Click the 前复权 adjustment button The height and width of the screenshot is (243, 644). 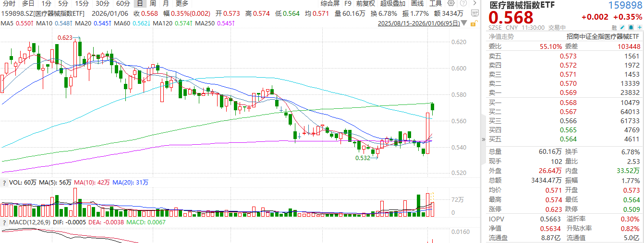[365, 3]
